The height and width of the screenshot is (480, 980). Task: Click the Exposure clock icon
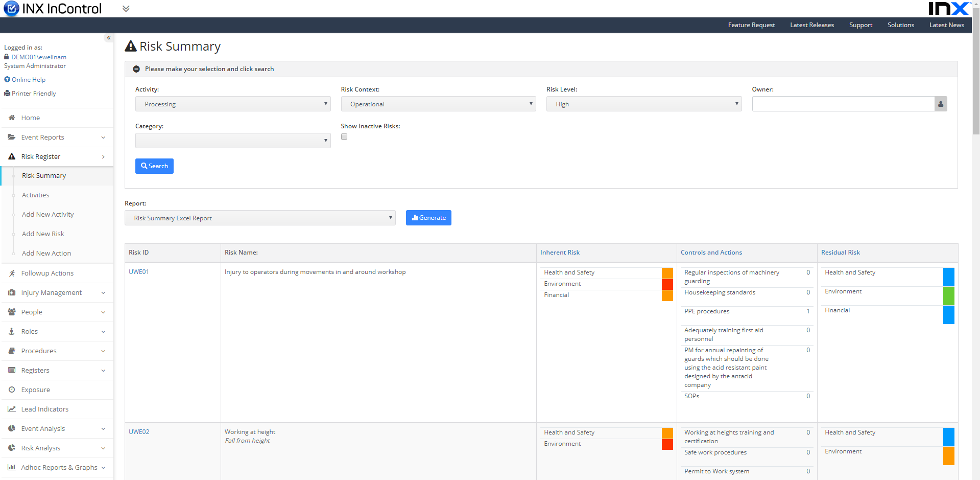click(x=12, y=390)
